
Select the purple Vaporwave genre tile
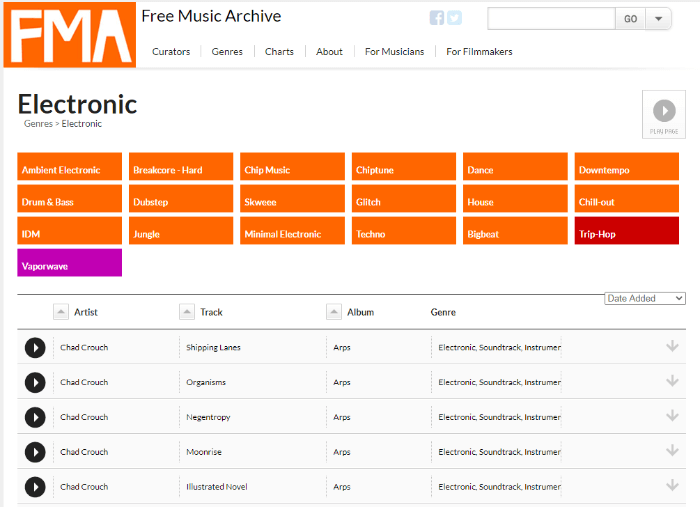coord(70,263)
